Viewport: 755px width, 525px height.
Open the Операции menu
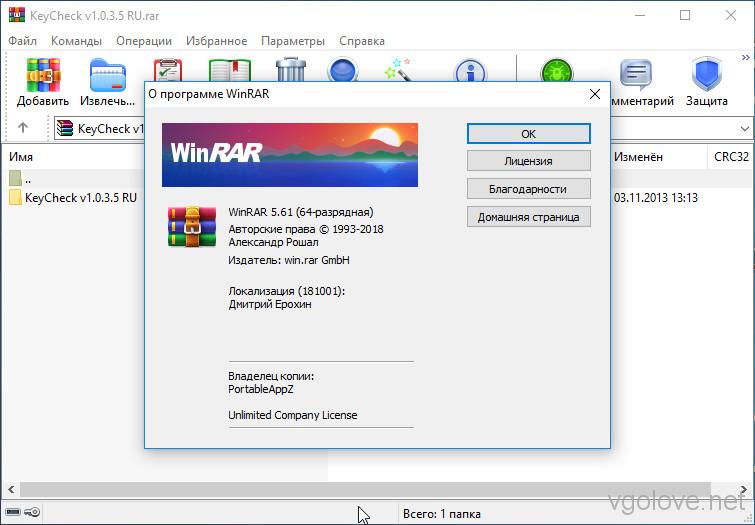(143, 41)
